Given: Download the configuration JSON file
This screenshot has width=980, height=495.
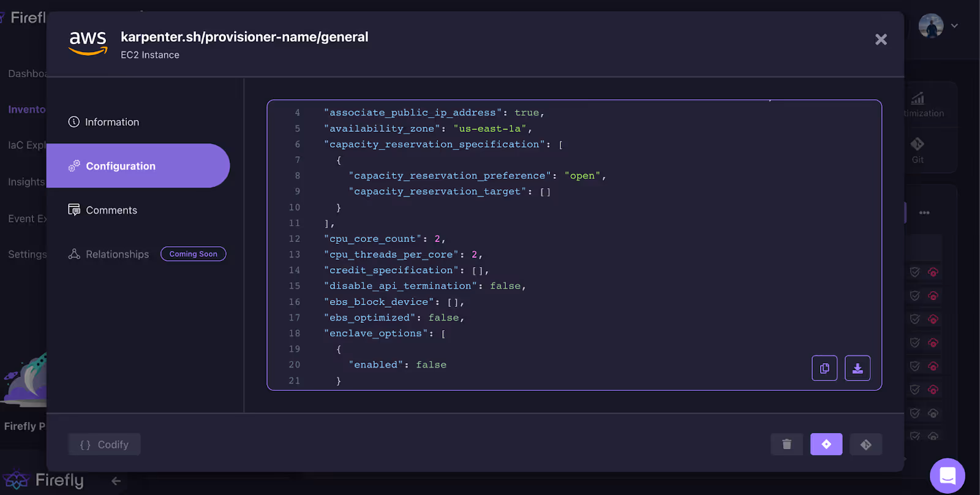Looking at the screenshot, I should click(858, 368).
